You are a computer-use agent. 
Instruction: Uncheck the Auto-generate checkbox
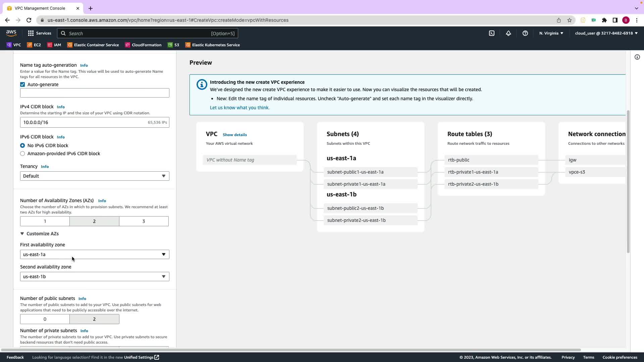tap(22, 84)
